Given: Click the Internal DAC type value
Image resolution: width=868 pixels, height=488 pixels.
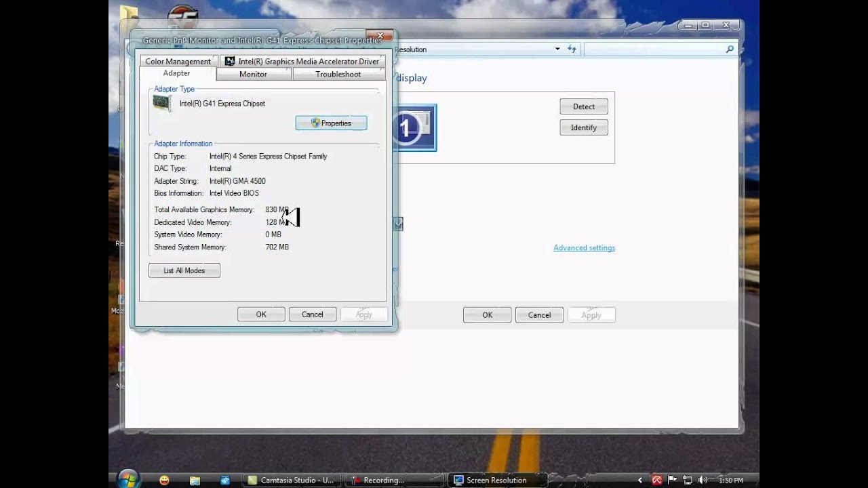Looking at the screenshot, I should pos(220,168).
